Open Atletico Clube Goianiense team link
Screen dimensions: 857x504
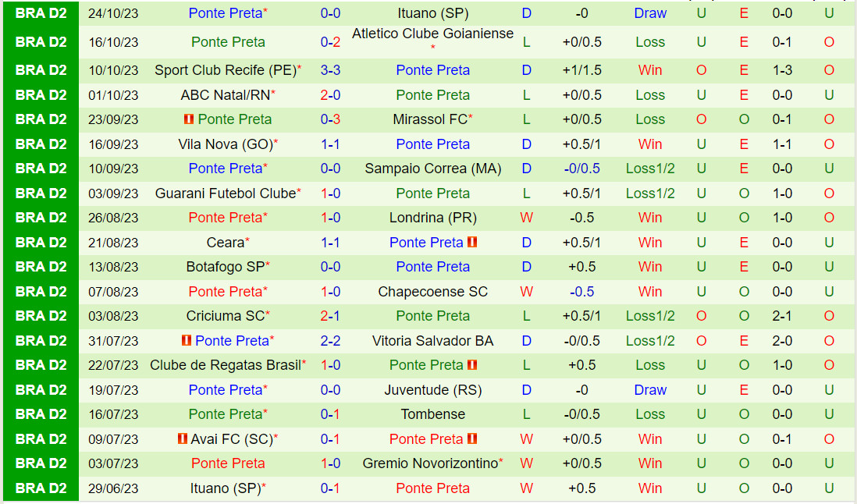(432, 34)
